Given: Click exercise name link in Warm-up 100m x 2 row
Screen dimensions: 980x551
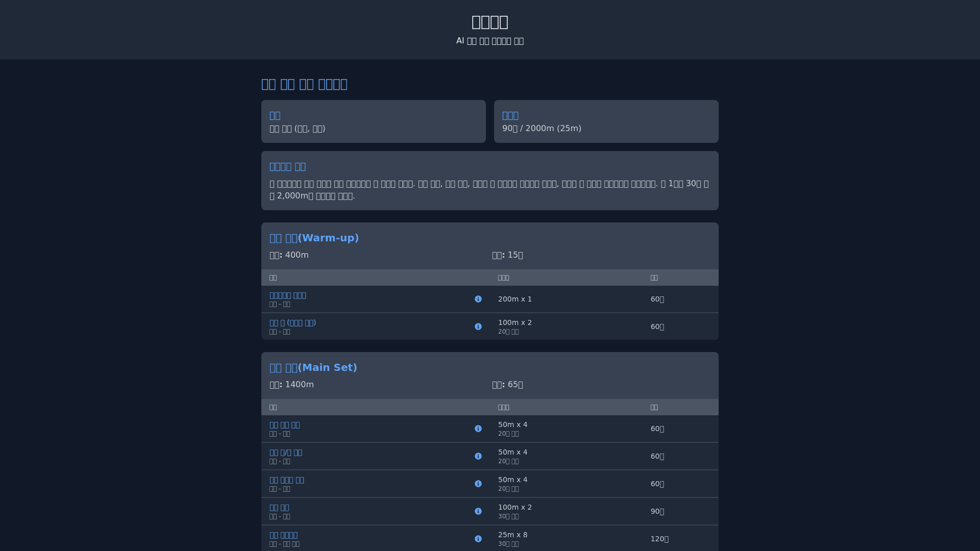Looking at the screenshot, I should click(x=292, y=323).
